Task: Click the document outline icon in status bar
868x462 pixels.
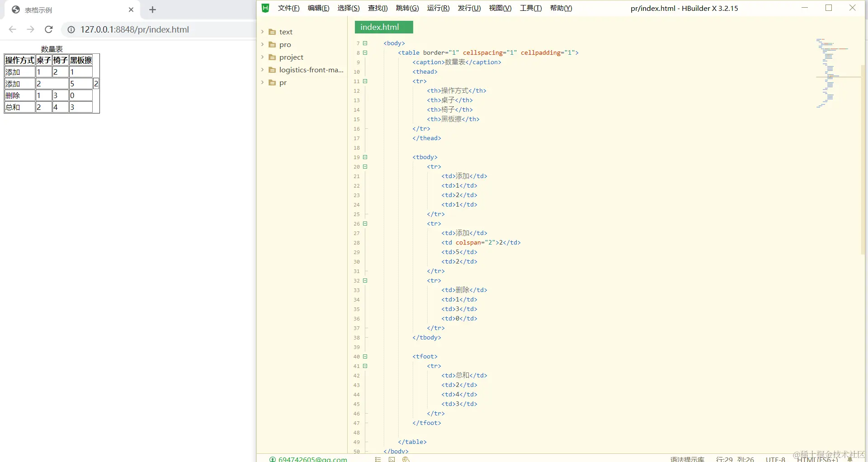Action: [x=378, y=459]
